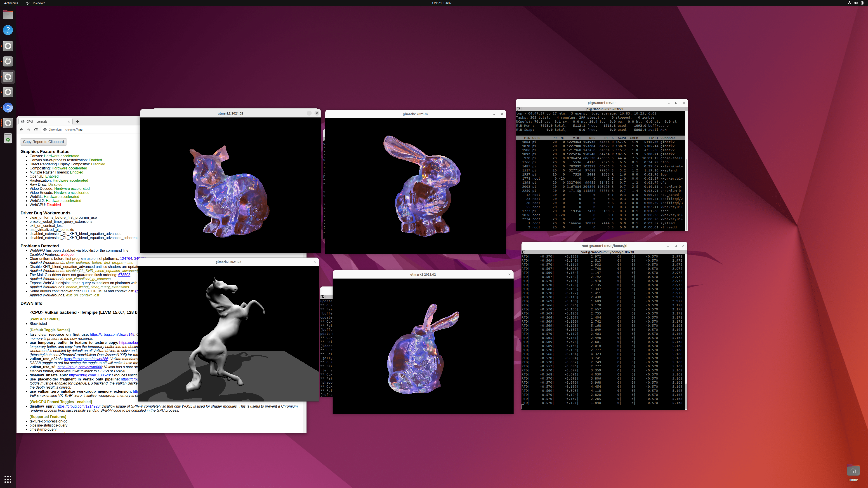Click browser page scrollbar down arrow
This screenshot has height=488, width=868.
point(305,431)
